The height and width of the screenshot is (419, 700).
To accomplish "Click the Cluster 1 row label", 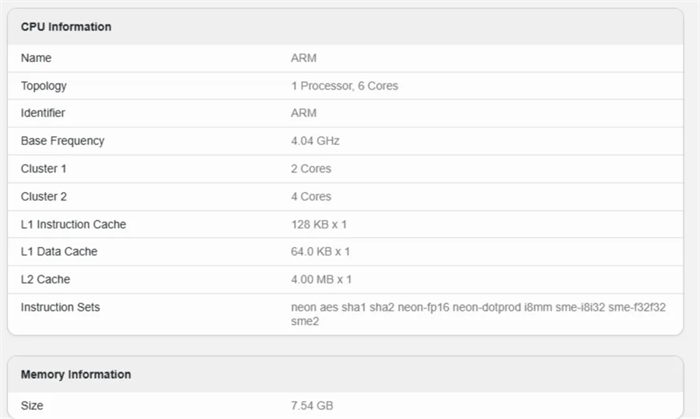I will 44,169.
